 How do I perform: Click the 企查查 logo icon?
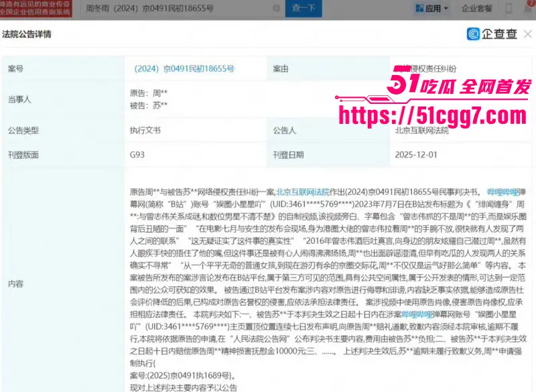coord(474,34)
